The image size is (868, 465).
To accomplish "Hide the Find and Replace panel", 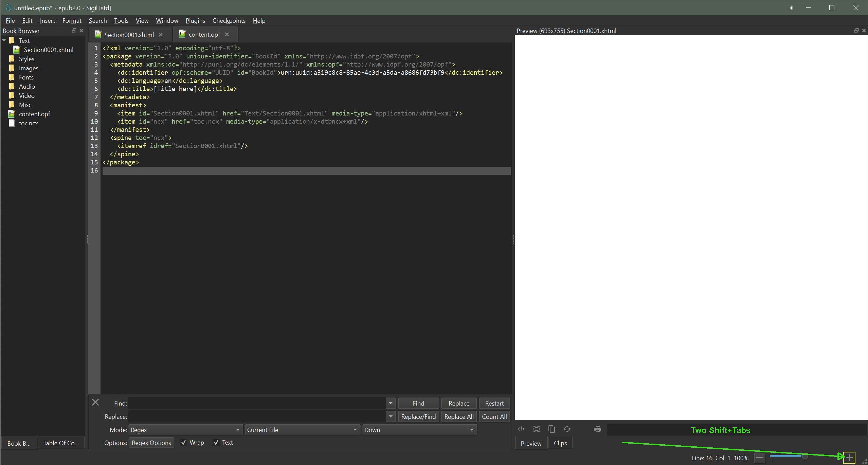I will [x=95, y=403].
